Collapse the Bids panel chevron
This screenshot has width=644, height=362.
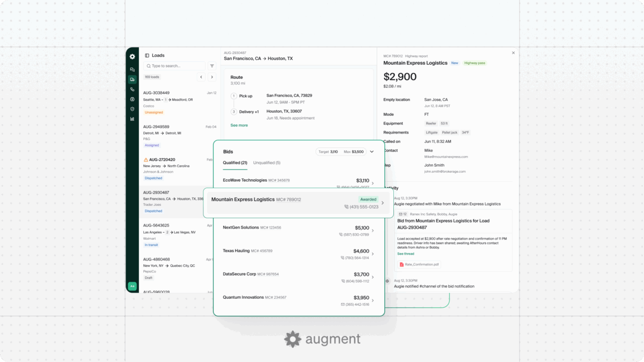click(x=372, y=152)
